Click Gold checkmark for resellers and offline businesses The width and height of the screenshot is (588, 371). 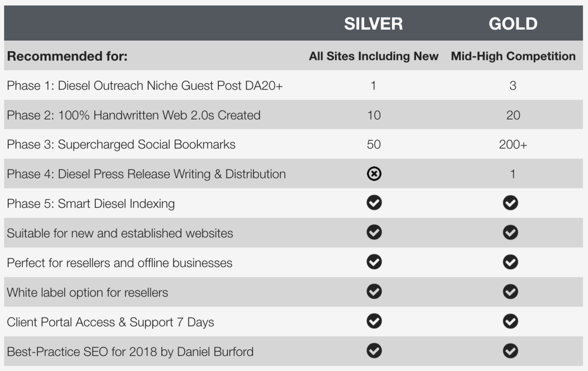point(510,262)
